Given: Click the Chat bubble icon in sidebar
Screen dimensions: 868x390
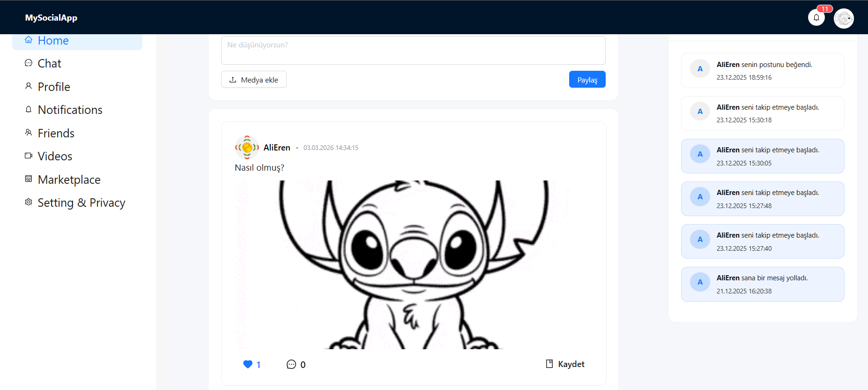Looking at the screenshot, I should (29, 63).
